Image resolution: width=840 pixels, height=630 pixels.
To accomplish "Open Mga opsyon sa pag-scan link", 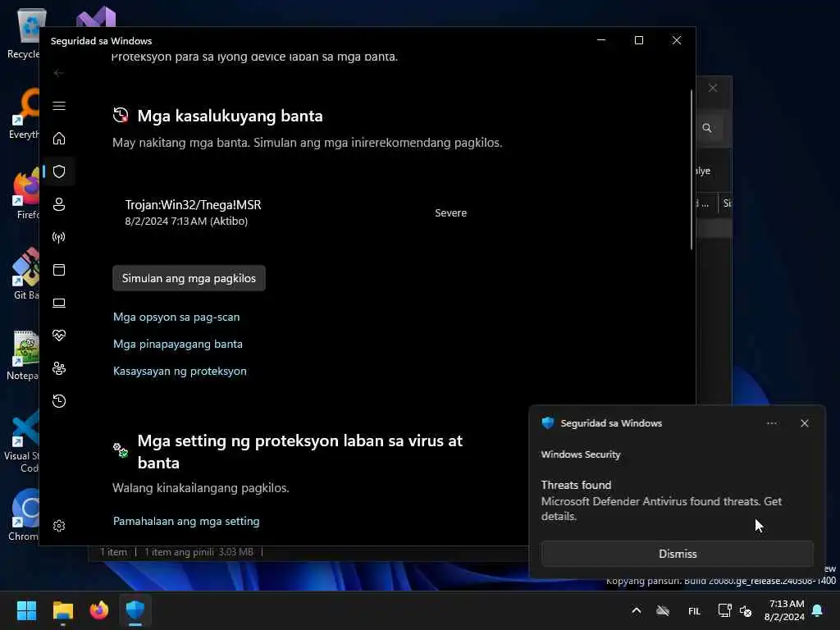I will click(x=176, y=317).
